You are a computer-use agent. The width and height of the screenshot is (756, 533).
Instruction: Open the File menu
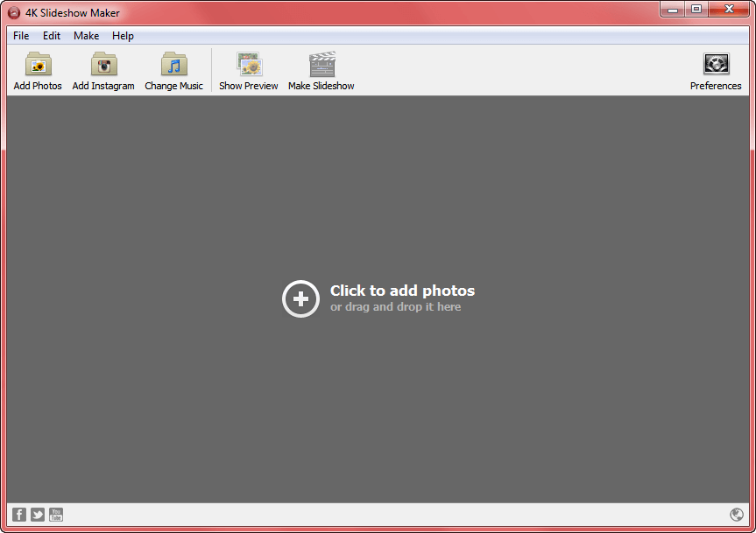(x=21, y=36)
